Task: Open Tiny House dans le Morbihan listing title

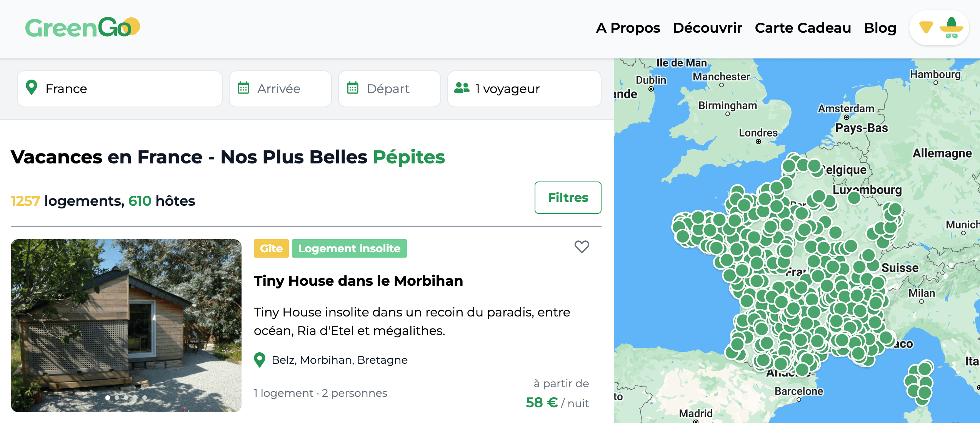Action: coord(358,281)
